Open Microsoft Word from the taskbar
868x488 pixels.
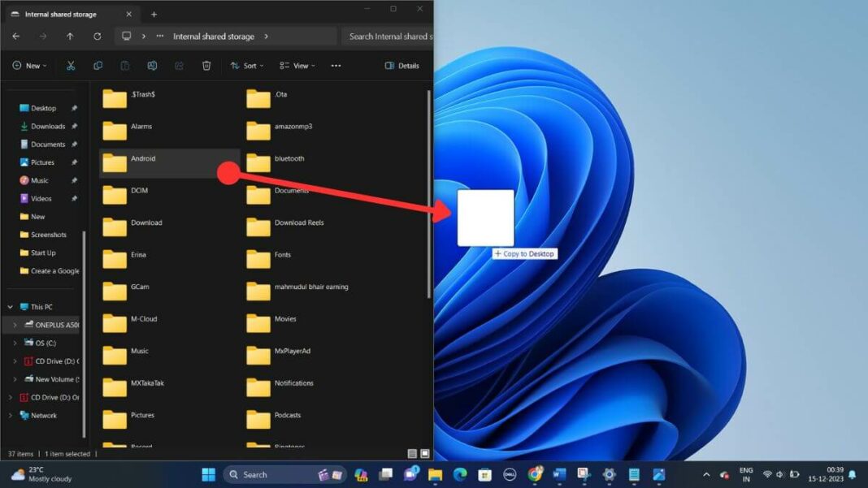[559, 473]
